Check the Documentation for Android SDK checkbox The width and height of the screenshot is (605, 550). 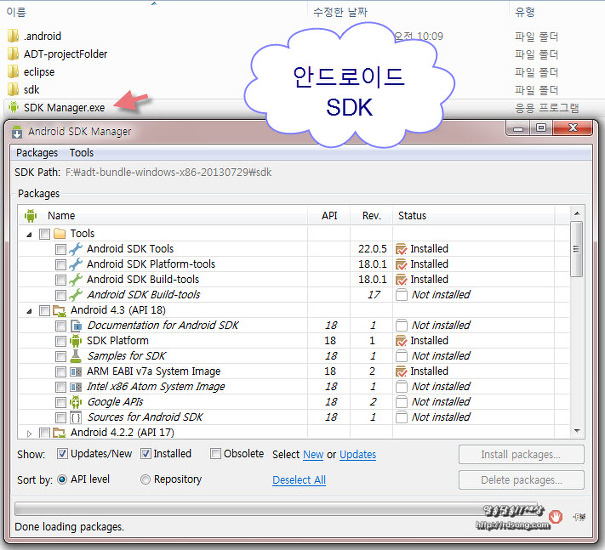click(61, 326)
